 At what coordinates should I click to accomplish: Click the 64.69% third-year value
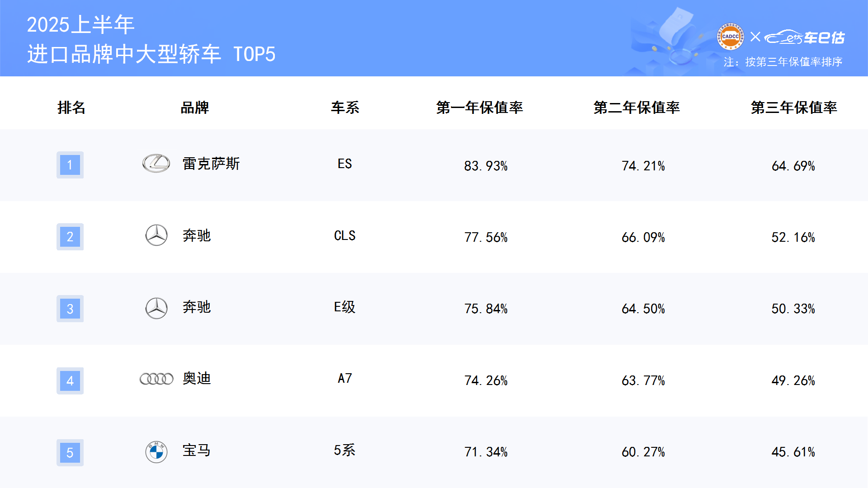793,166
